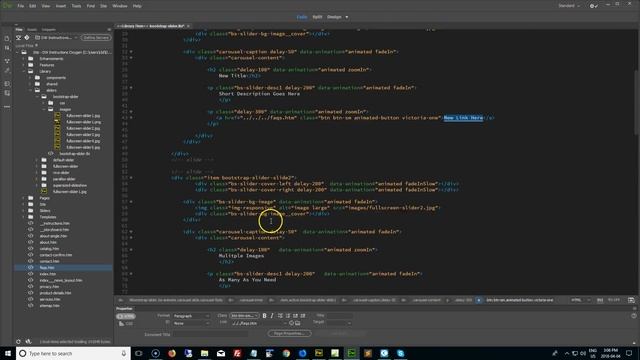Expand the Enhancements folder
This screenshot has height=360, width=640.
[24, 59]
